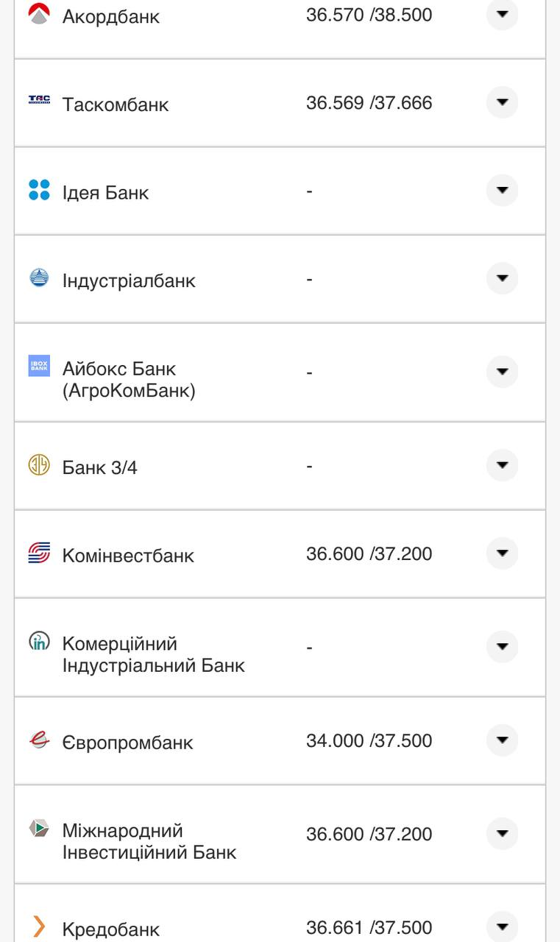
Task: Click the Акордбанк logo icon
Action: [38, 12]
